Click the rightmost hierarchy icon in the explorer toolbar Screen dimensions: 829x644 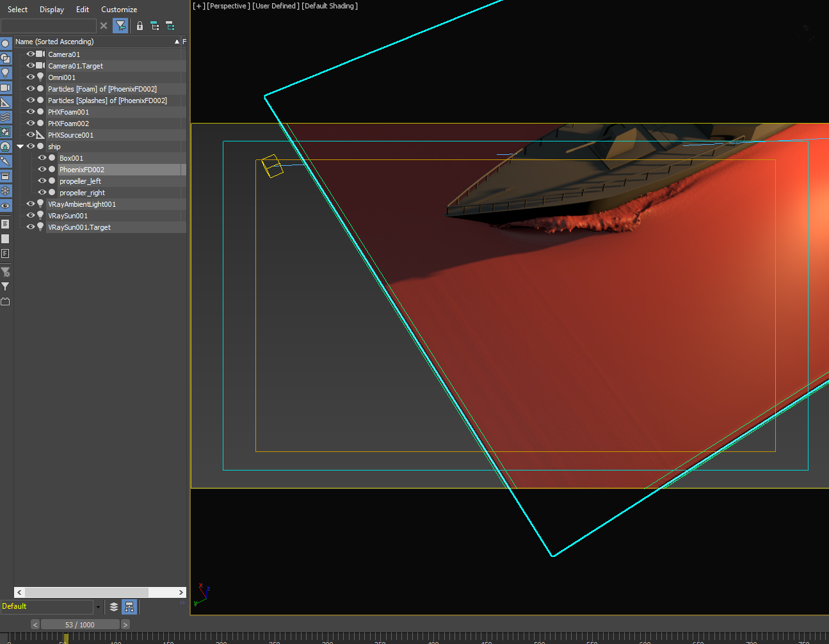pyautogui.click(x=170, y=26)
